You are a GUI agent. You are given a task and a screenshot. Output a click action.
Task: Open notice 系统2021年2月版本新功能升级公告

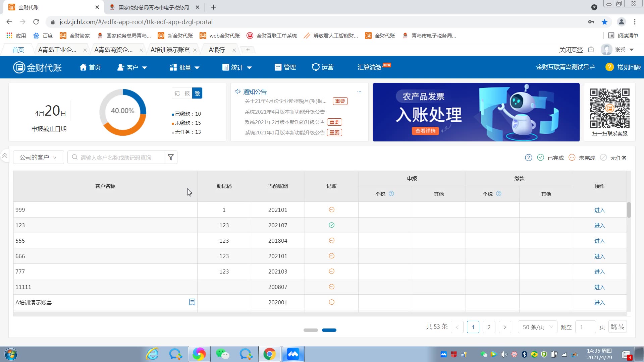click(x=284, y=122)
